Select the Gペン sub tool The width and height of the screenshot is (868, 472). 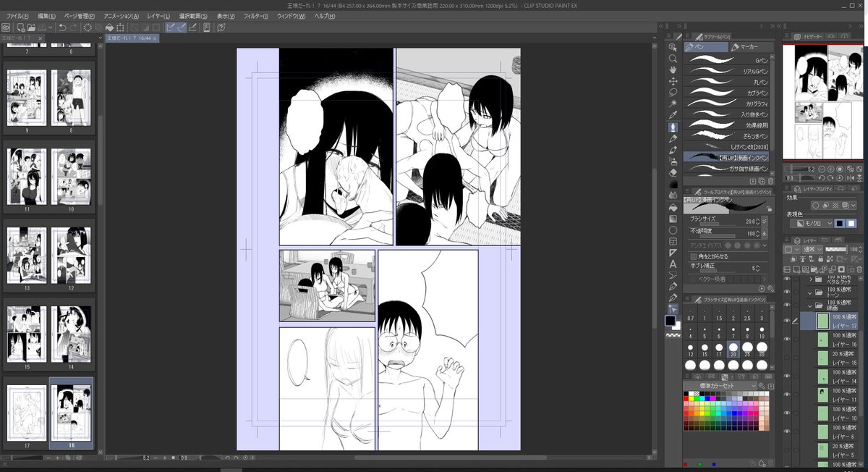coord(726,60)
